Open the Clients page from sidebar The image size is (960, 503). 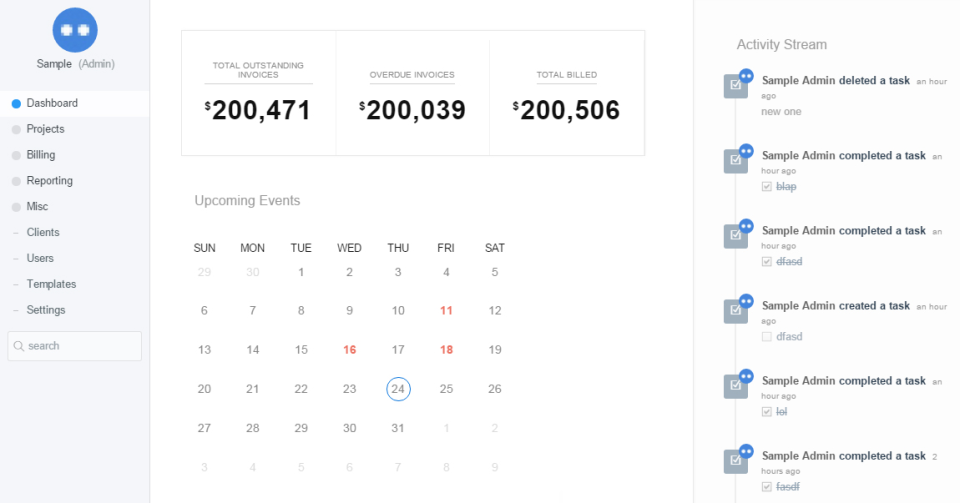point(43,232)
